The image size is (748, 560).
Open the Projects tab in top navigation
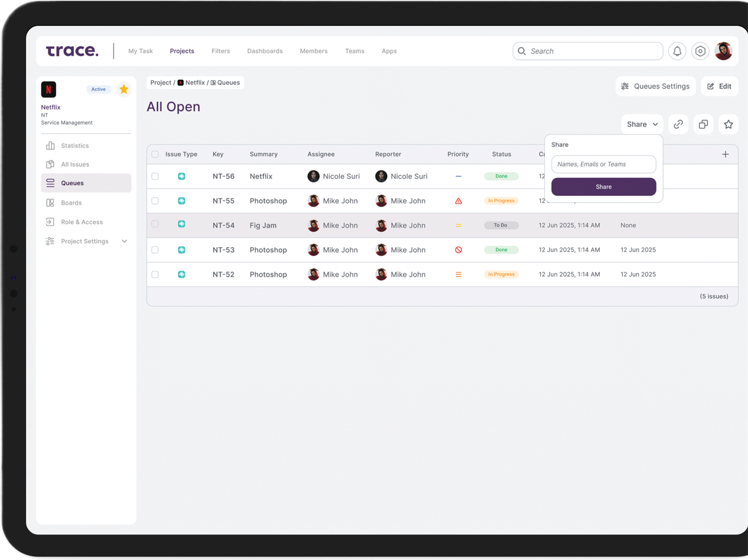click(182, 51)
